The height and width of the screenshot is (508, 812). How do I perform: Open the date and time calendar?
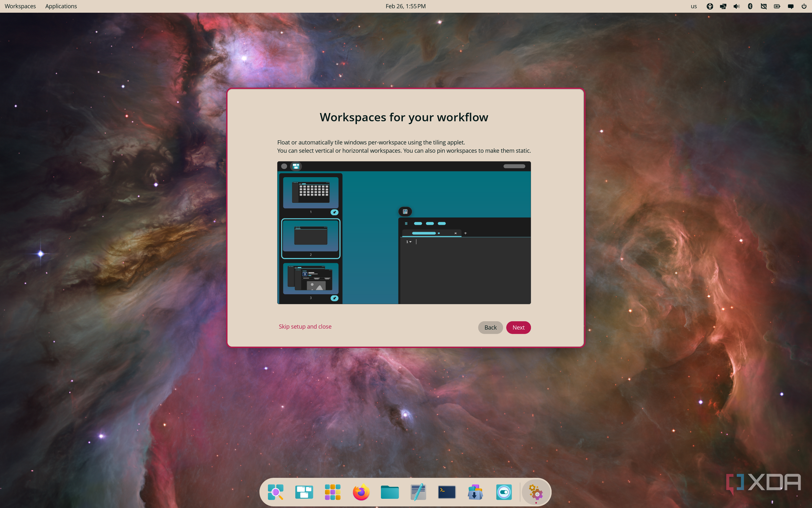pyautogui.click(x=405, y=6)
